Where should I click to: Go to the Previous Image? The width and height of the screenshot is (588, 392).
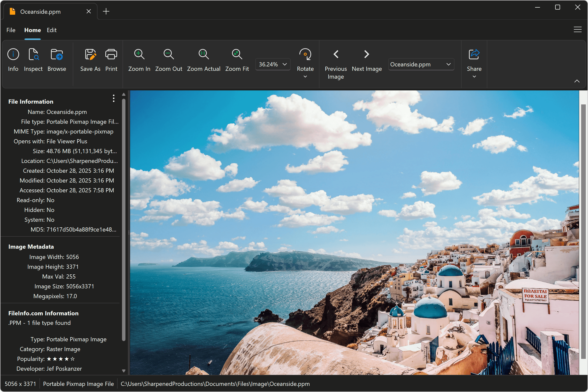[335, 54]
